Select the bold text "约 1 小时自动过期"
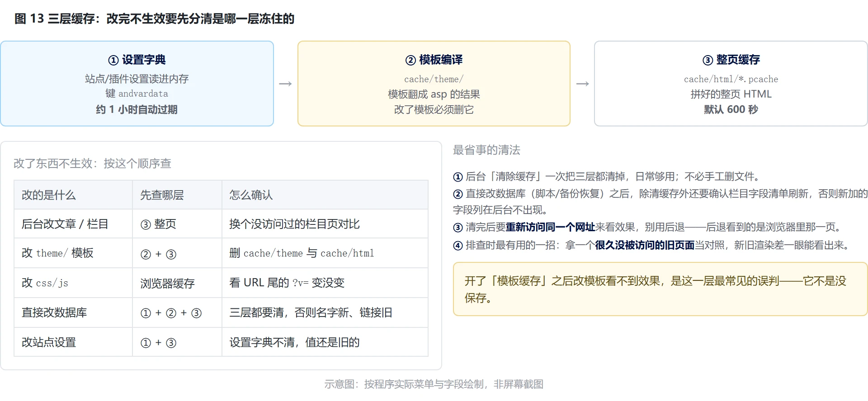Image resolution: width=868 pixels, height=401 pixels. click(137, 109)
